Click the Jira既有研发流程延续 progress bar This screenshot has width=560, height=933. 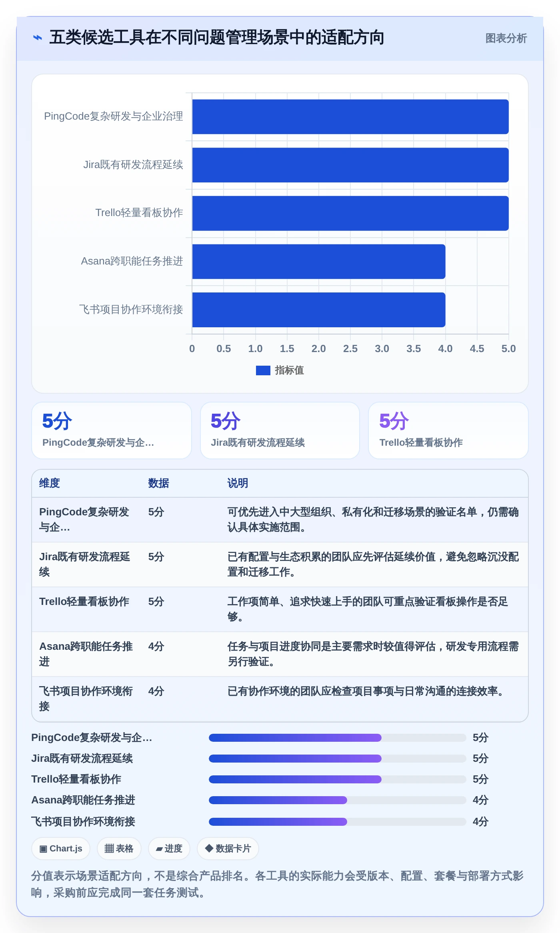coord(338,759)
